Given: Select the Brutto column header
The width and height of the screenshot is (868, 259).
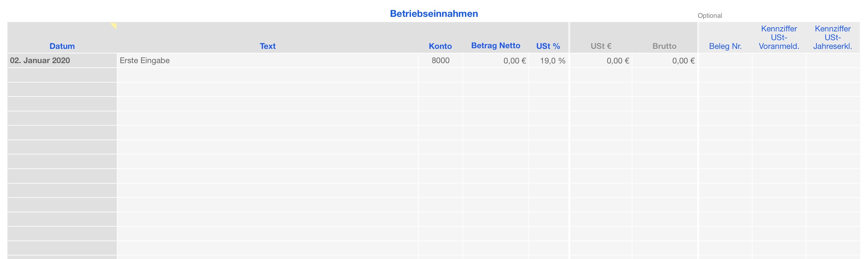Looking at the screenshot, I should pos(664,46).
